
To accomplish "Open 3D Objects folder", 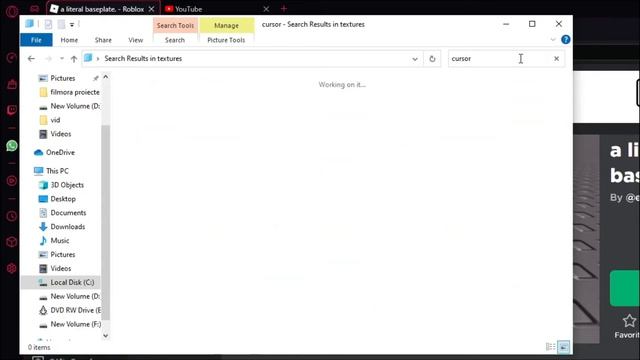I will pyautogui.click(x=67, y=185).
